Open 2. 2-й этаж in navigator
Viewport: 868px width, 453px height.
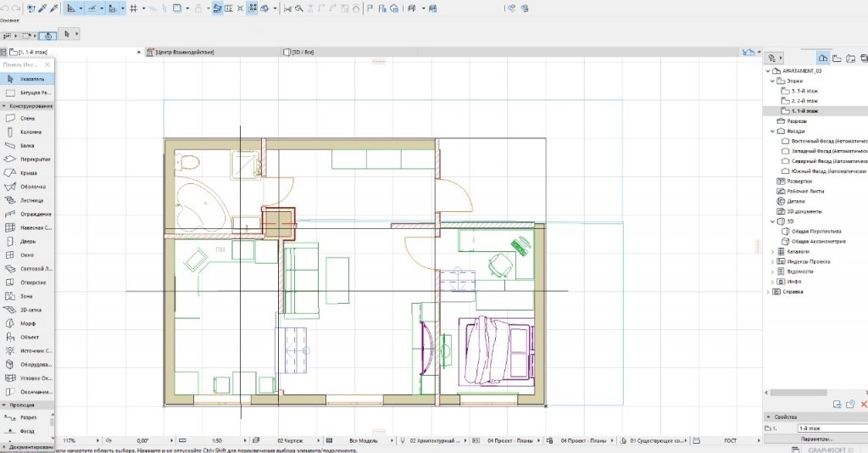[806, 101]
